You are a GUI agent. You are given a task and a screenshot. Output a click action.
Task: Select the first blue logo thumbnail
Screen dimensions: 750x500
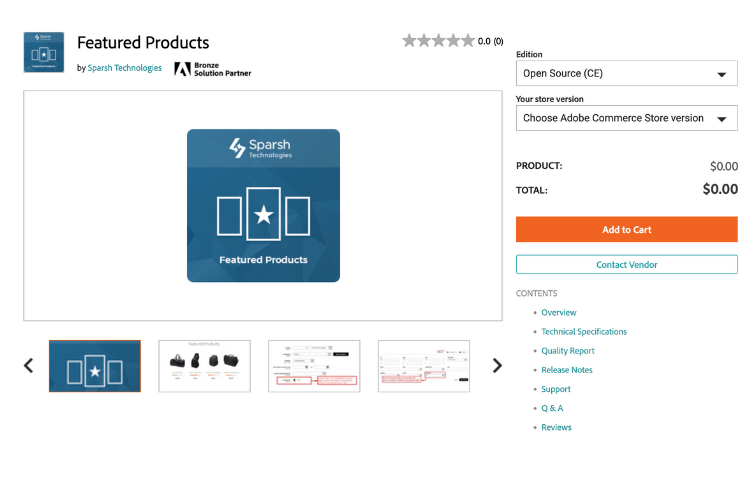click(95, 366)
